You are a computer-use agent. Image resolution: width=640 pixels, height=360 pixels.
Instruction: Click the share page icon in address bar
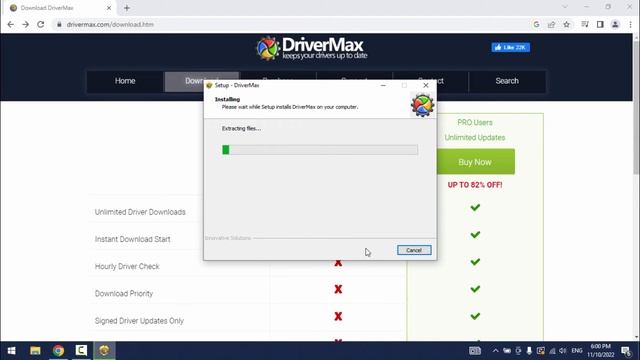[x=551, y=24]
